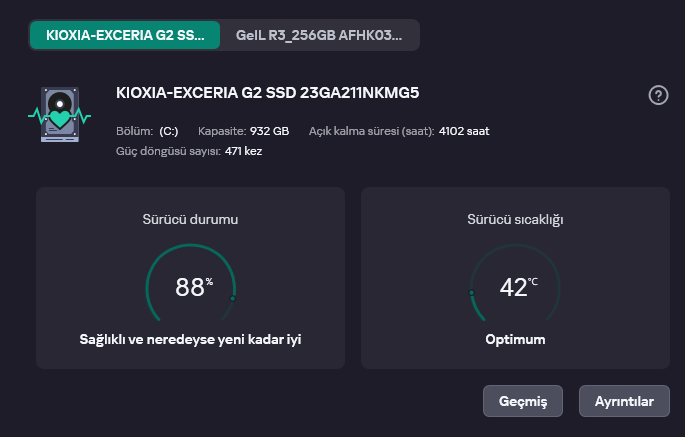Click the dot marker on health gauge
Viewport: 685px width, 437px height.
(x=233, y=298)
